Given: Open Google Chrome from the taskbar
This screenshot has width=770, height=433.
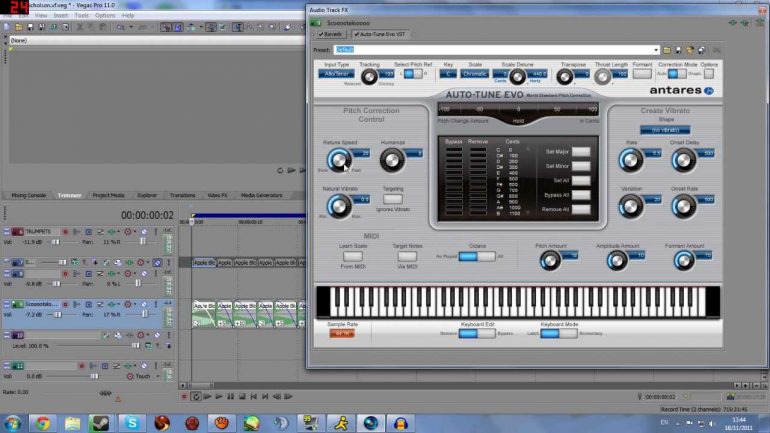Looking at the screenshot, I should (x=42, y=423).
